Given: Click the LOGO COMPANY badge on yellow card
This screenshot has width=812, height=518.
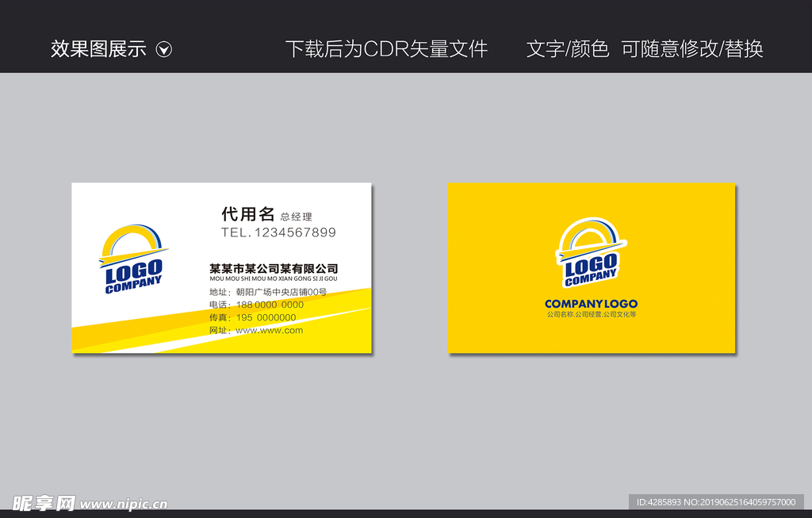Looking at the screenshot, I should pos(590,255).
